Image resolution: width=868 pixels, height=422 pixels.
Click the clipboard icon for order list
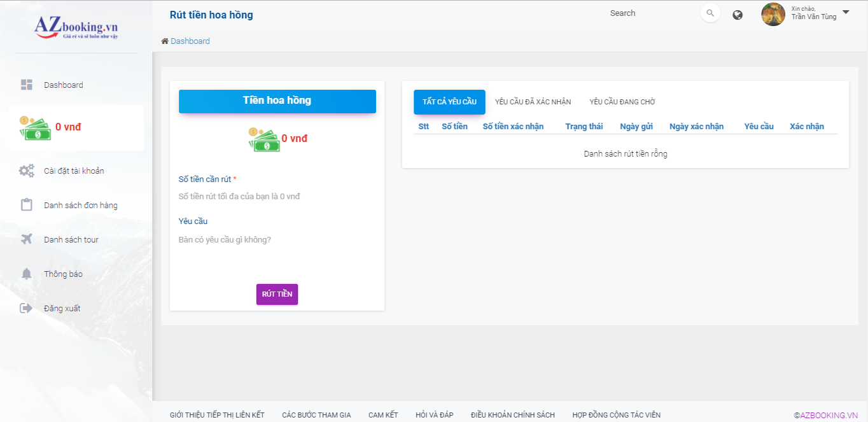pos(26,205)
